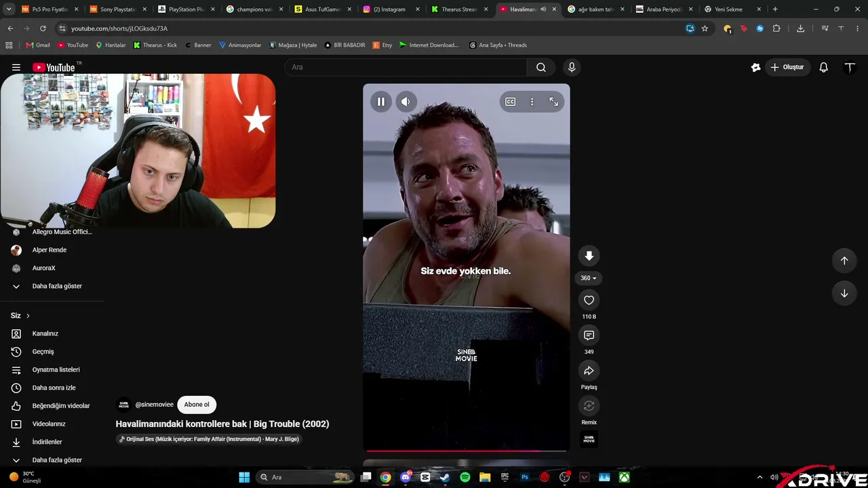Bookmark this page with the star
The width and height of the screenshot is (868, 488).
(705, 28)
